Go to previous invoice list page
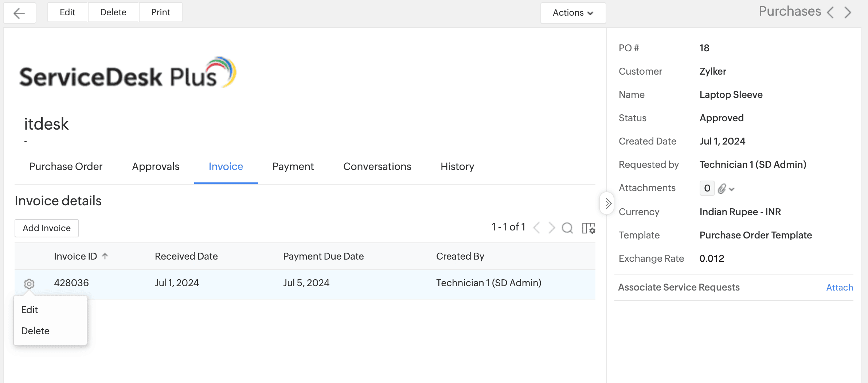 536,228
